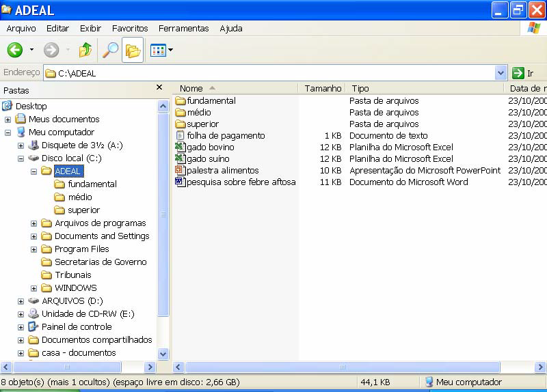
Task: Open the Ferramentas menu
Action: [x=183, y=28]
